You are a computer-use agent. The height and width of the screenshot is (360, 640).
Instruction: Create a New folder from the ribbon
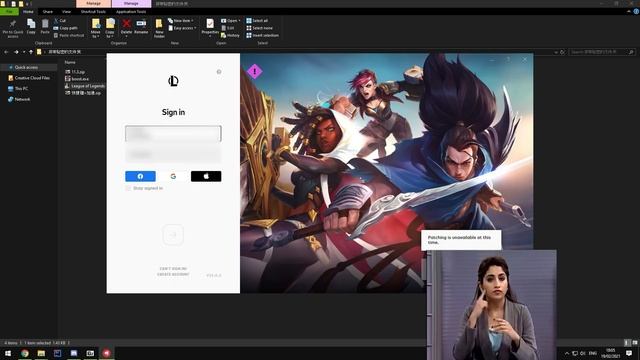coord(159,28)
